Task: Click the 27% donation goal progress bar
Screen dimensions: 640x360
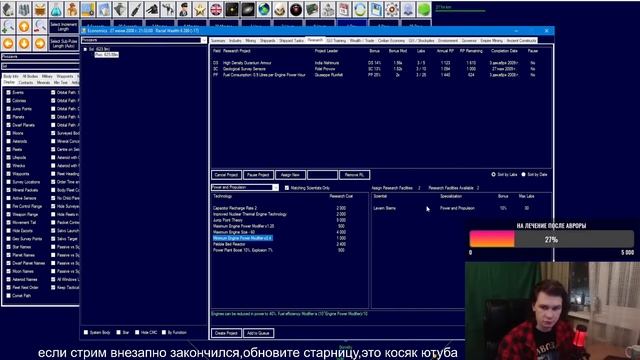Action: point(551,239)
